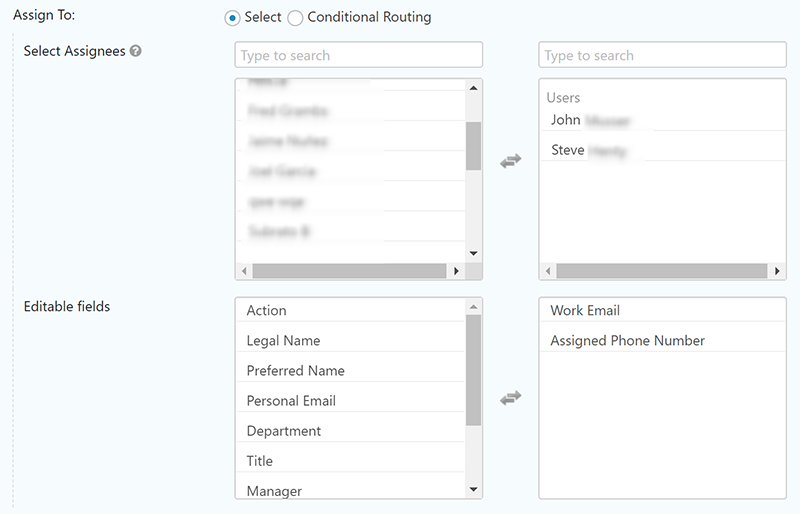Select the Title field
Viewport: 800px width, 514px height.
click(x=351, y=461)
